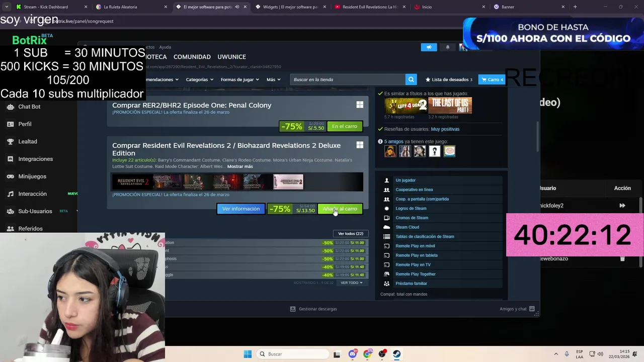644x362 pixels.
Task: Switch to La Ruleta Aleatoria browser tab
Action: [x=131, y=7]
